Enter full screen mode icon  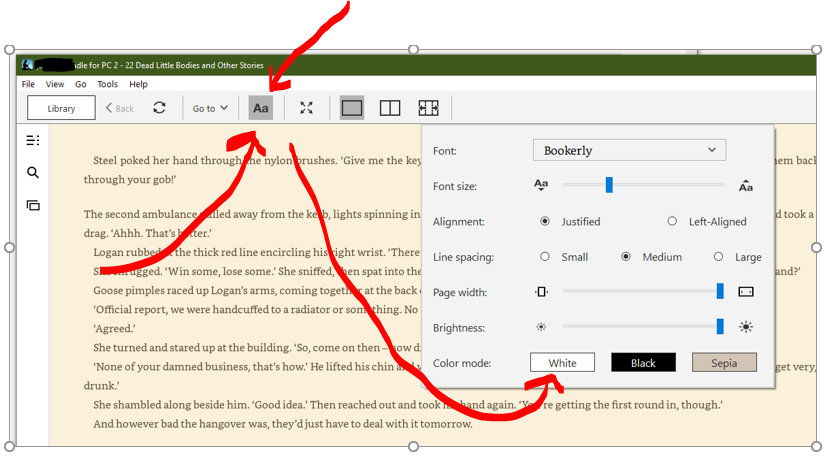(306, 108)
